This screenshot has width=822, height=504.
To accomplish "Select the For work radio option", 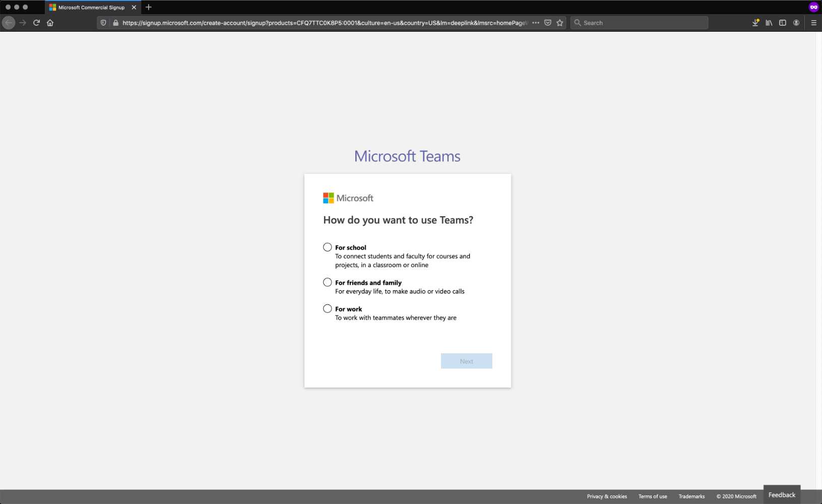I will click(x=328, y=308).
